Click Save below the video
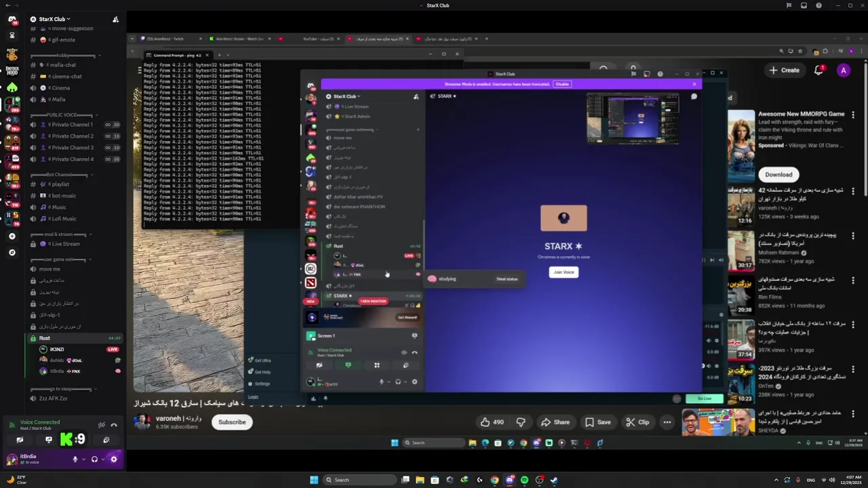The height and width of the screenshot is (488, 868). point(597,422)
